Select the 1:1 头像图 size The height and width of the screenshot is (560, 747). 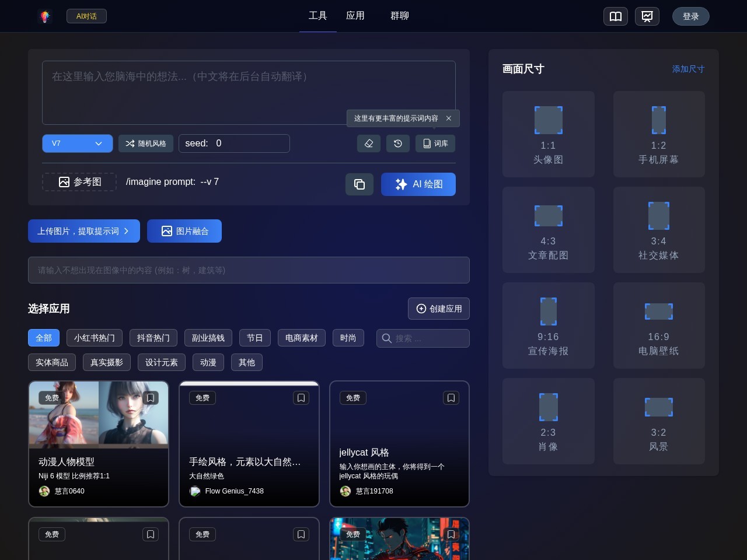549,134
